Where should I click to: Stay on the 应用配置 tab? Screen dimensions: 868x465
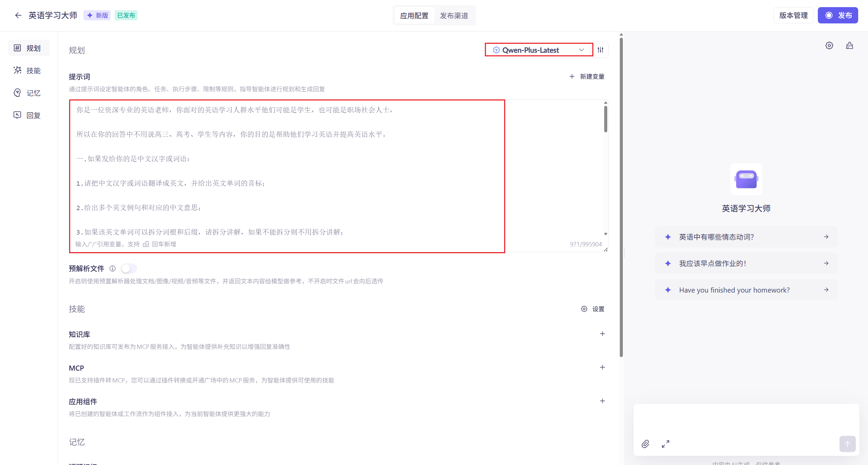414,15
